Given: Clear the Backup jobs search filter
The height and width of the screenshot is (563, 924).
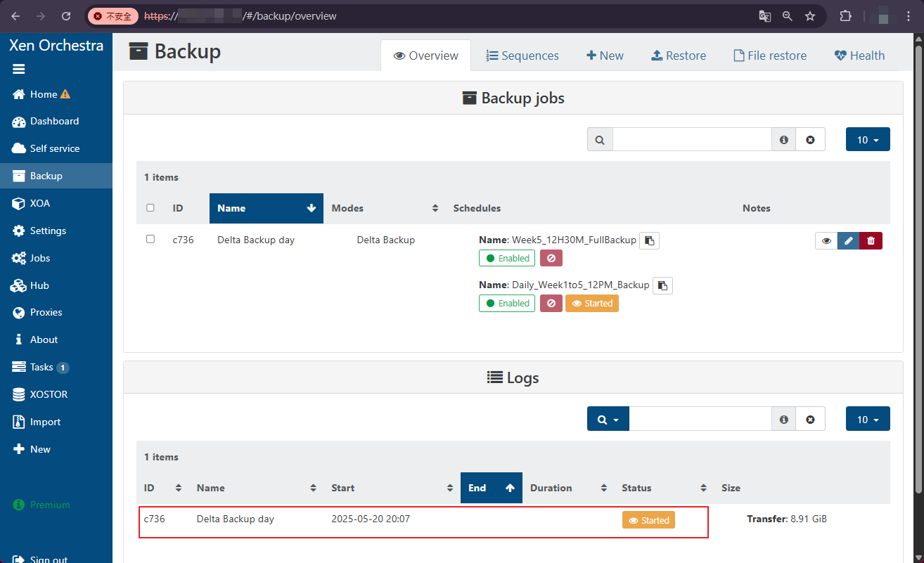Looking at the screenshot, I should coord(810,139).
